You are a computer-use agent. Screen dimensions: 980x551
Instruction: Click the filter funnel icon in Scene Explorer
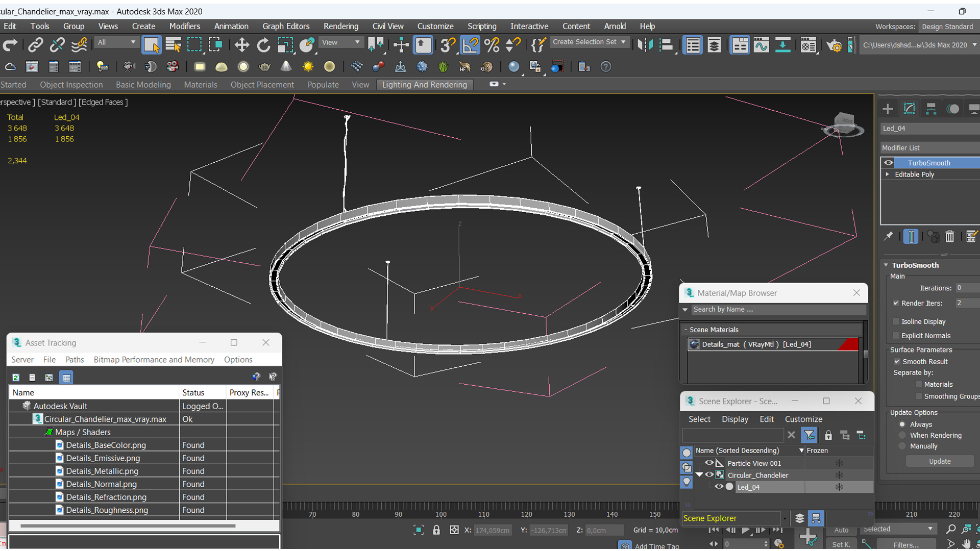point(809,435)
